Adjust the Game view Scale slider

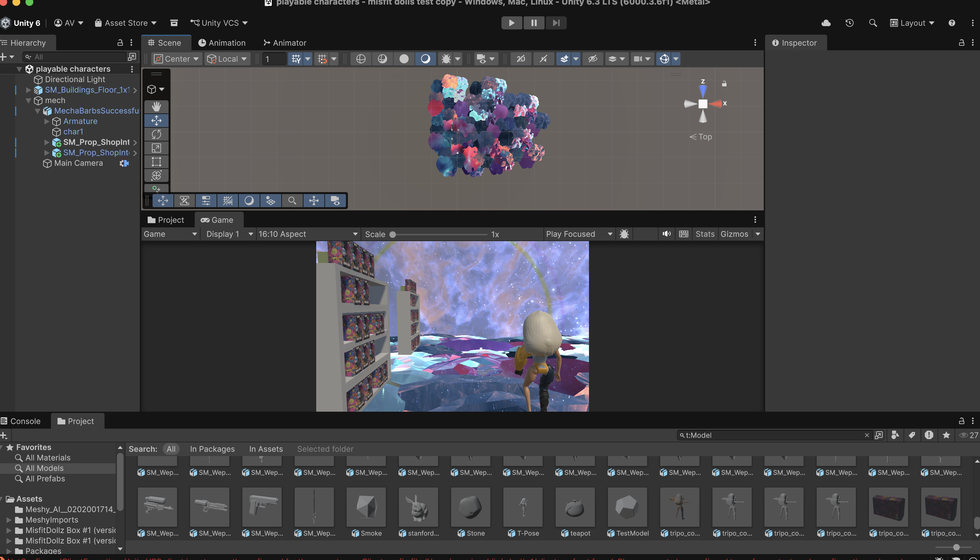click(393, 234)
